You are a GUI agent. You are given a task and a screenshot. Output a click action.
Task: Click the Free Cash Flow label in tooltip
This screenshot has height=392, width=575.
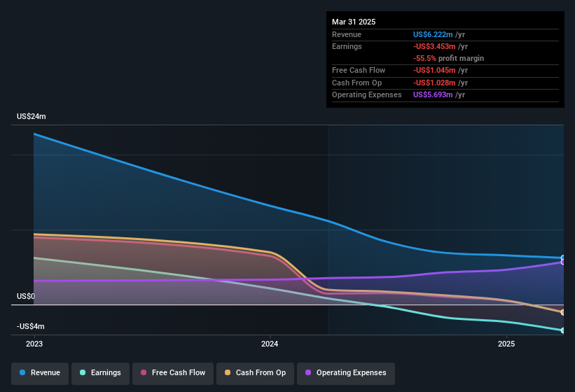[359, 70]
